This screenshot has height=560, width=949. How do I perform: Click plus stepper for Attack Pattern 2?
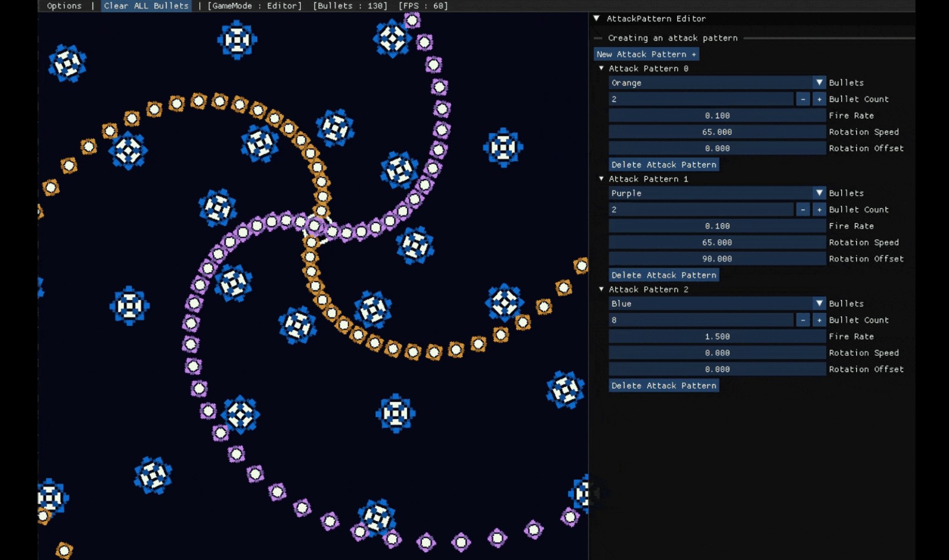(x=819, y=320)
